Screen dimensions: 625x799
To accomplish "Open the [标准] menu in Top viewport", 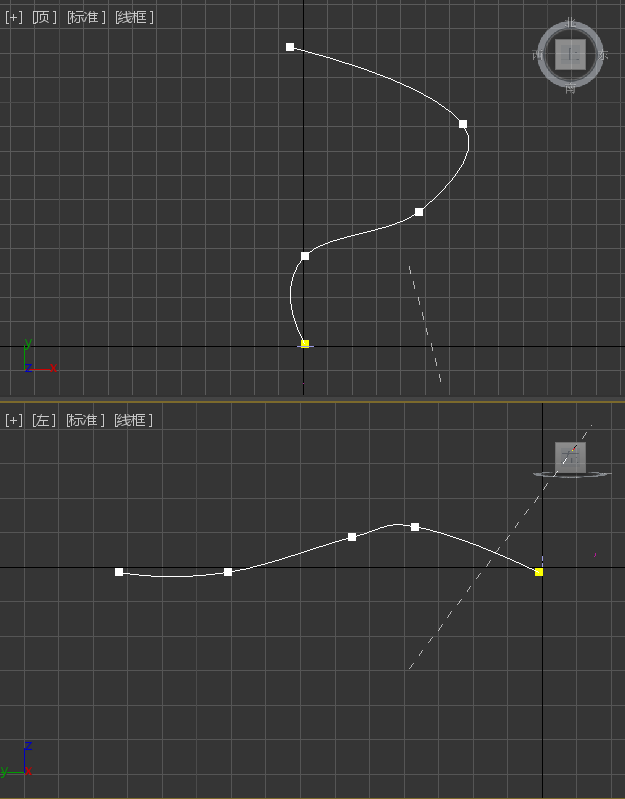I will click(86, 17).
